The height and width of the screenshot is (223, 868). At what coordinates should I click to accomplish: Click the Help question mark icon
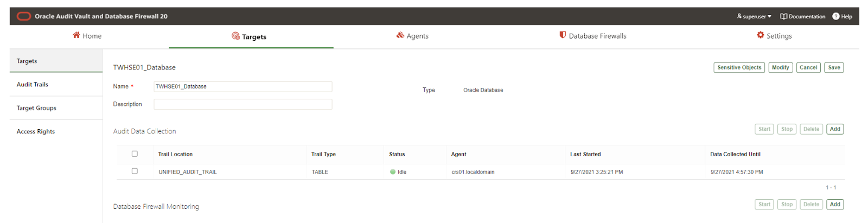click(836, 16)
